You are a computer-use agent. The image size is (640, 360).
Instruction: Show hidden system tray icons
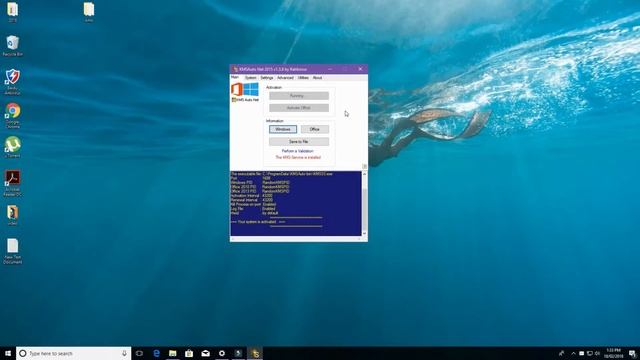tap(573, 353)
